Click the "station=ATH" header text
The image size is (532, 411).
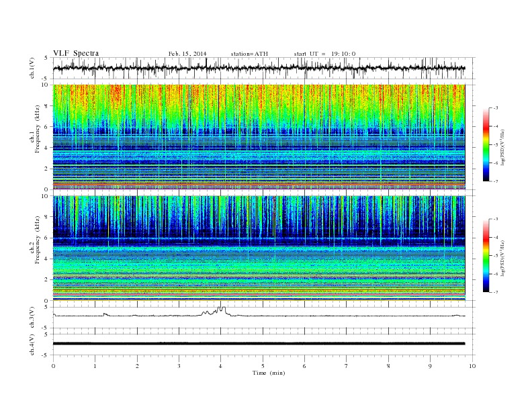(249, 54)
